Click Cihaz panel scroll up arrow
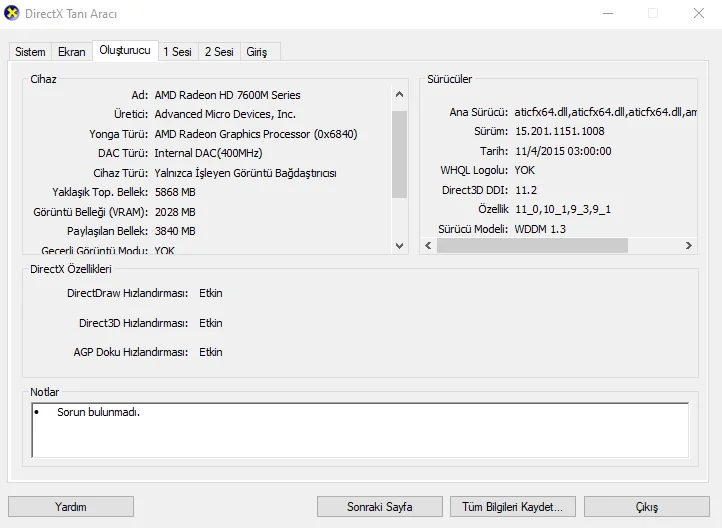The height and width of the screenshot is (528, 722). coord(400,94)
